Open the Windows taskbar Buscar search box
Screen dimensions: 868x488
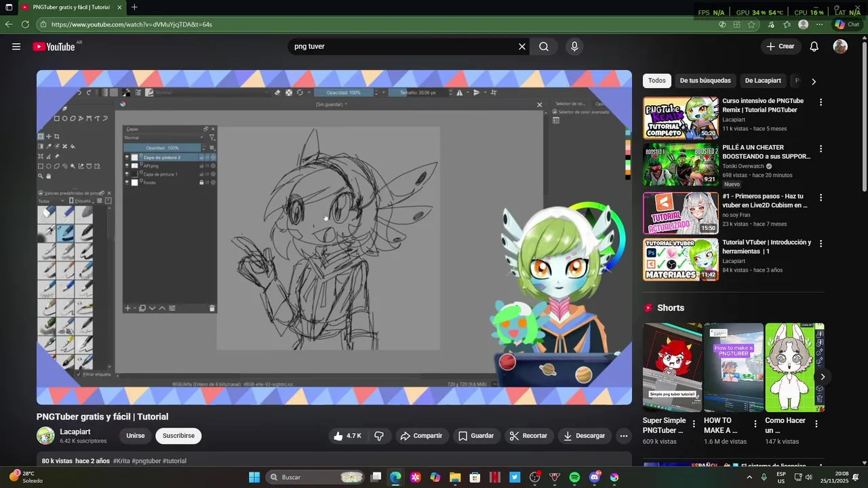click(x=315, y=477)
